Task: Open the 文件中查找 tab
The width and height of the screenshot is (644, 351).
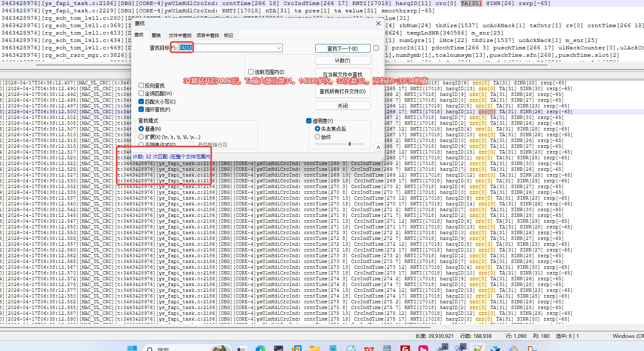Action: click(x=180, y=35)
